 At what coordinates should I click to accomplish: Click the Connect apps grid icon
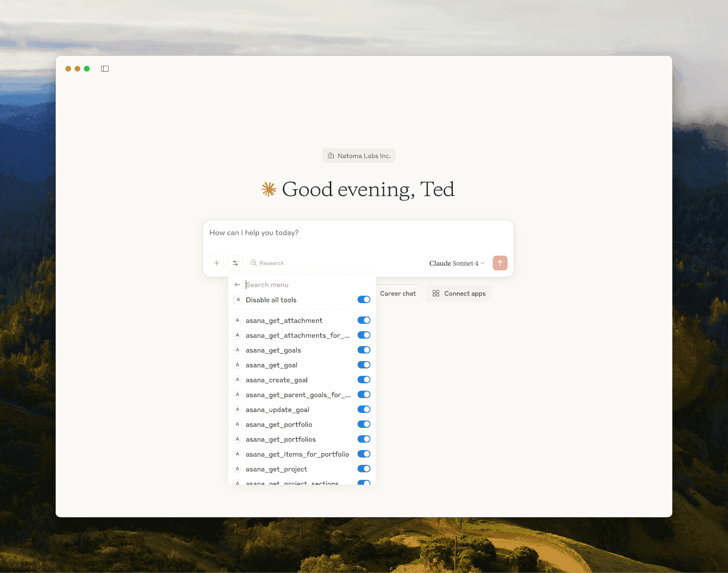(436, 294)
